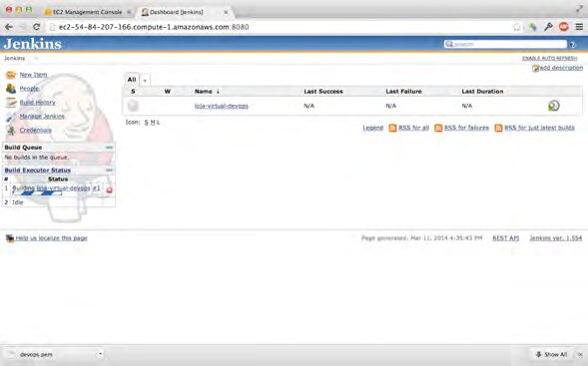
Task: Collapse the Build Executor Status panel
Action: point(109,171)
